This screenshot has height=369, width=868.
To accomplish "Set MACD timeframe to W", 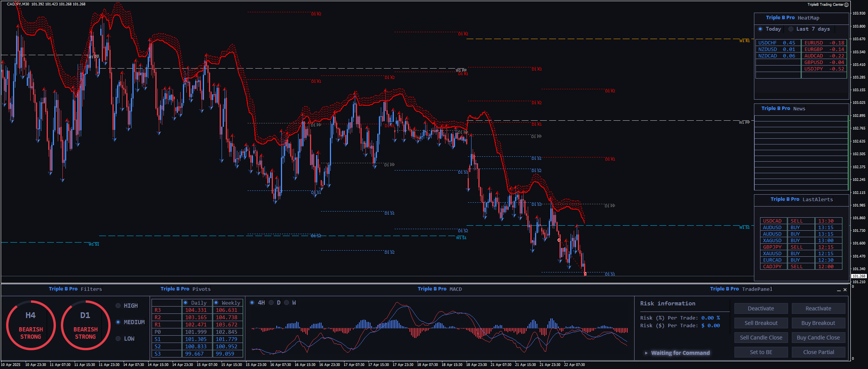I will [287, 303].
